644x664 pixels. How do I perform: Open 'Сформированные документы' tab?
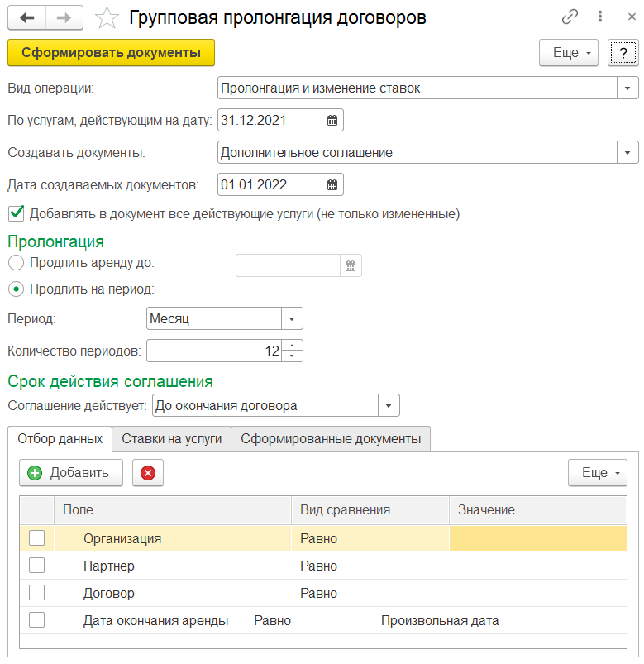331,438
